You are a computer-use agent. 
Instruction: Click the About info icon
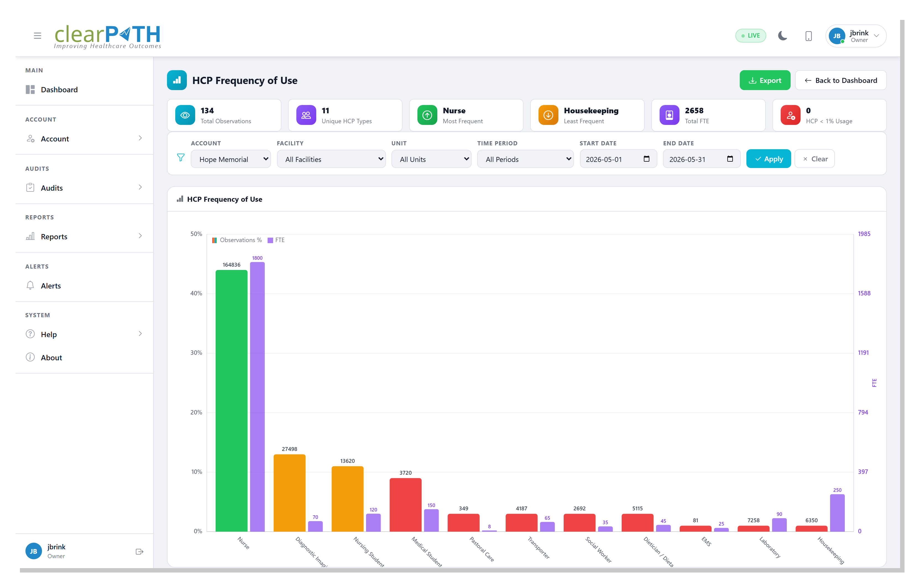click(x=30, y=357)
